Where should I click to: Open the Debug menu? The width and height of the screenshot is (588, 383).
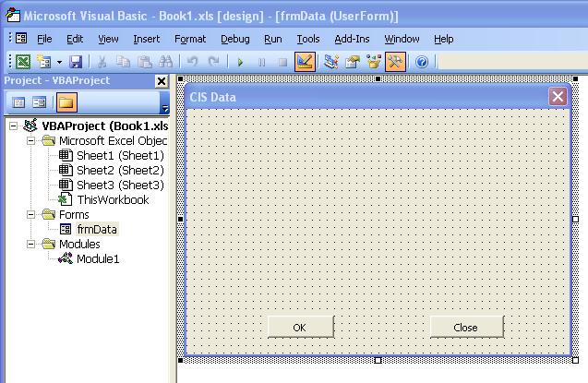coord(234,39)
